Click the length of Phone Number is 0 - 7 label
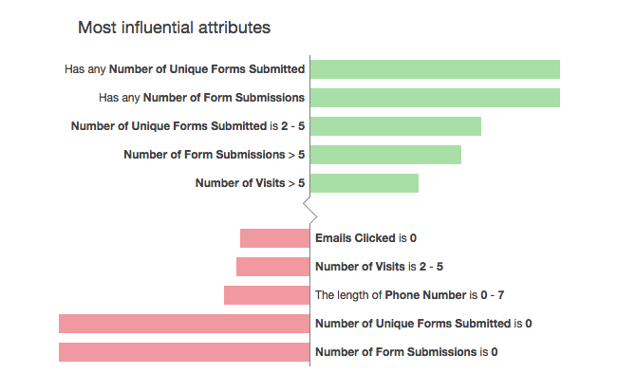 point(410,295)
